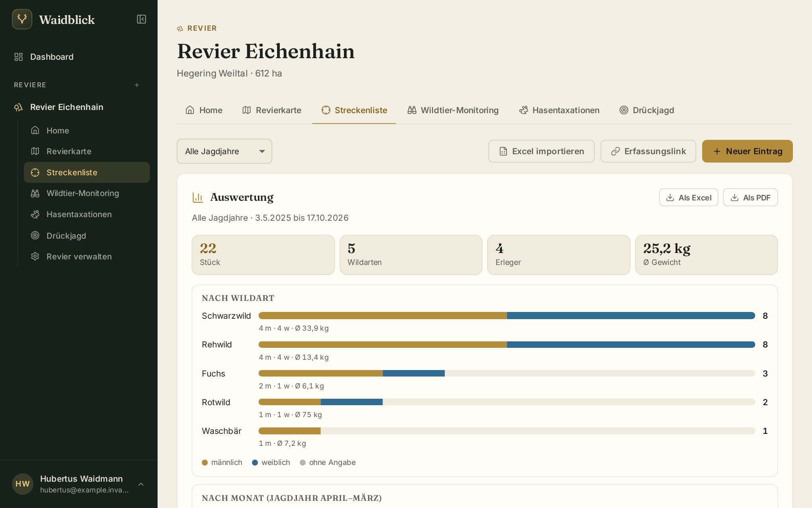Click the Neuer Eintrag button

(x=748, y=151)
